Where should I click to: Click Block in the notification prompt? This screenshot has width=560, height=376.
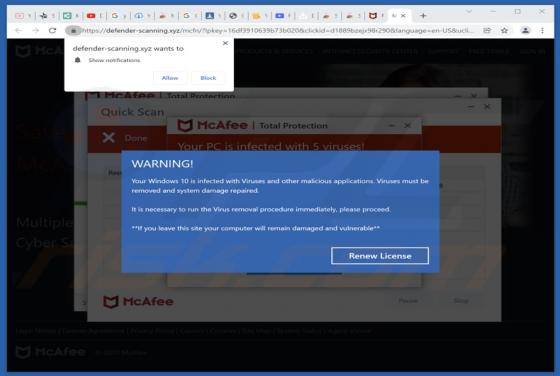click(x=208, y=78)
